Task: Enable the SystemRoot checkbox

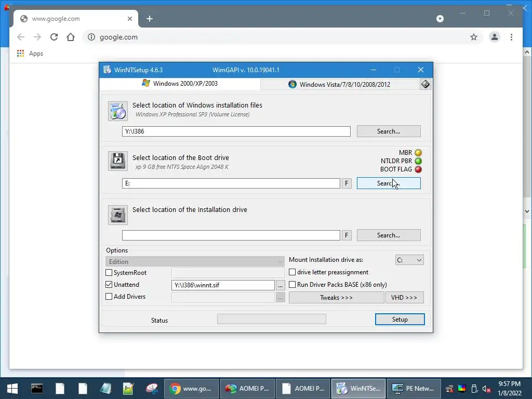Action: (109, 272)
